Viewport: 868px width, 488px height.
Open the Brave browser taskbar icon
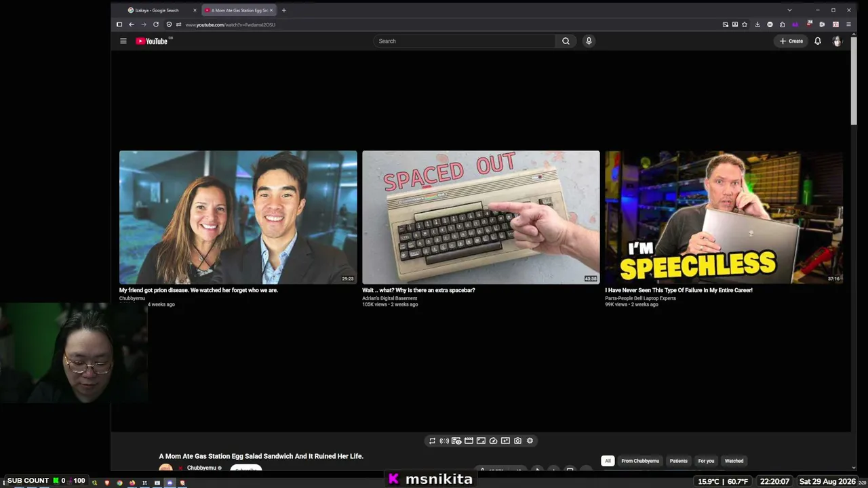click(106, 483)
